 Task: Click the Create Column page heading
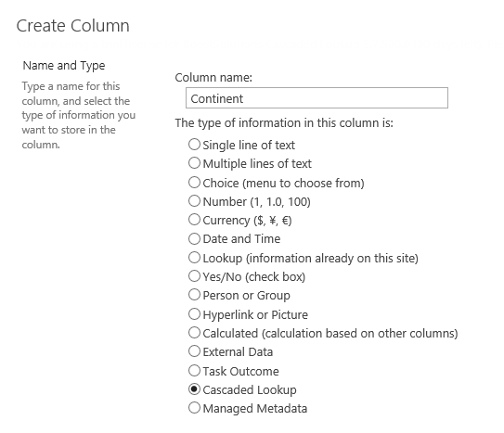(x=73, y=26)
